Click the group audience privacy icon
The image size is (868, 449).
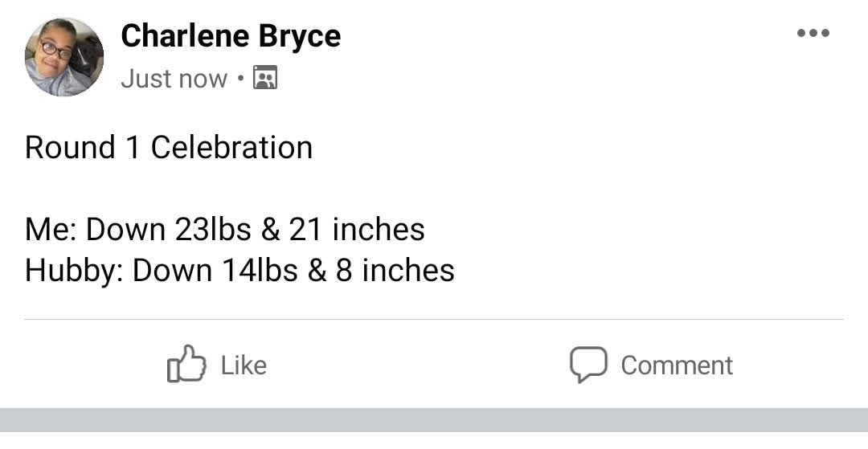coord(265,77)
